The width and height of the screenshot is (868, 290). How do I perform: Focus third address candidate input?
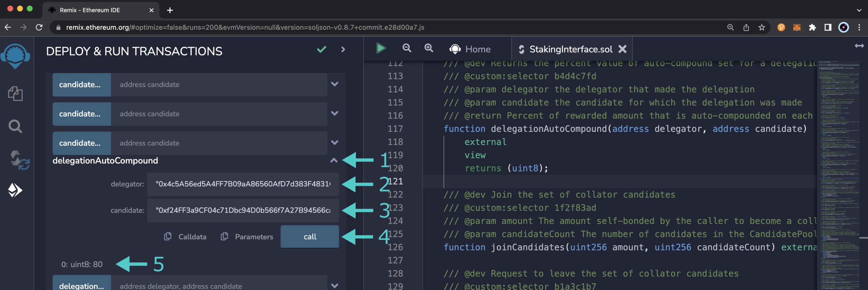click(x=219, y=143)
